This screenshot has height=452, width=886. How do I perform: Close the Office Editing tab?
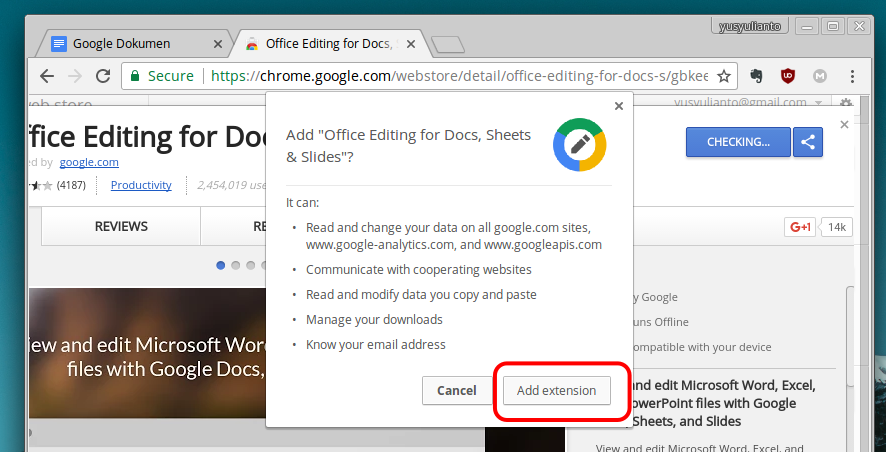click(411, 44)
